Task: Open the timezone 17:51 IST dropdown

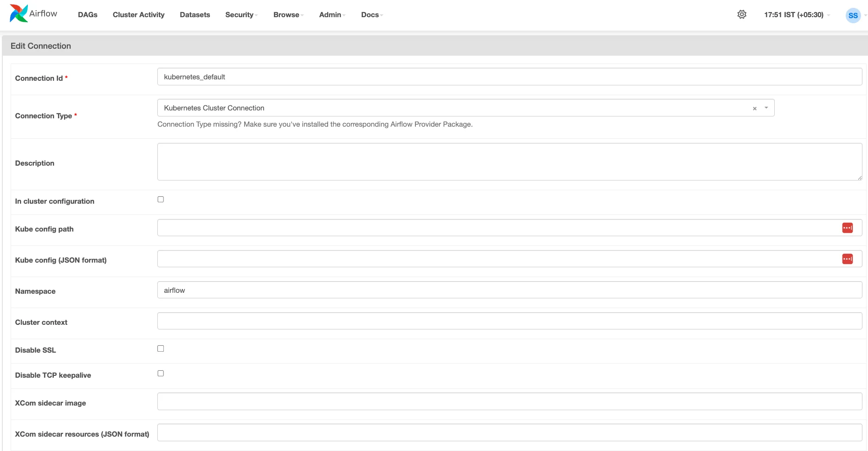Action: pyautogui.click(x=797, y=15)
